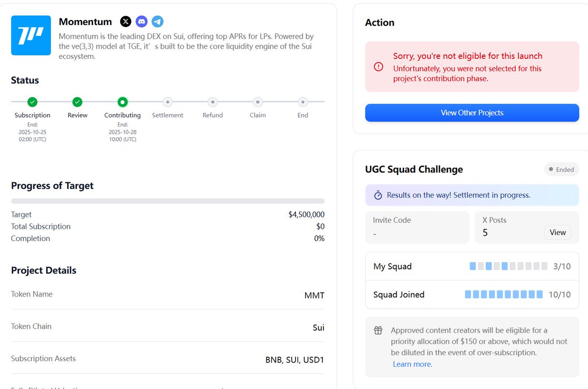This screenshot has height=389, width=588.
Task: Open the Learn more link
Action: click(x=413, y=364)
